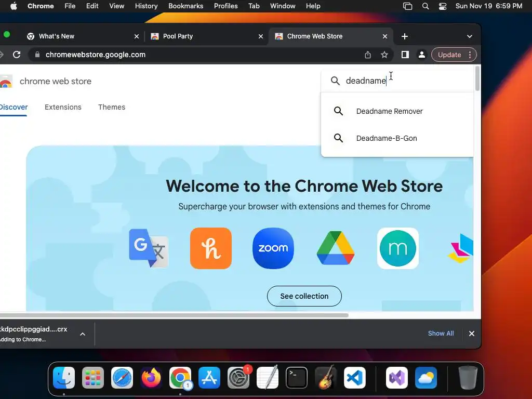Click the search magnifier in store search box

pos(335,81)
